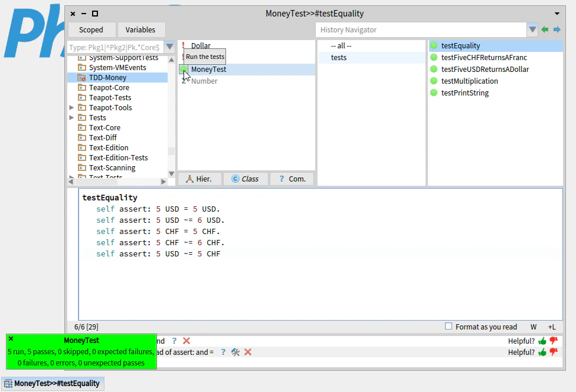
Task: Toggle the W word-wrap option
Action: [x=534, y=327]
